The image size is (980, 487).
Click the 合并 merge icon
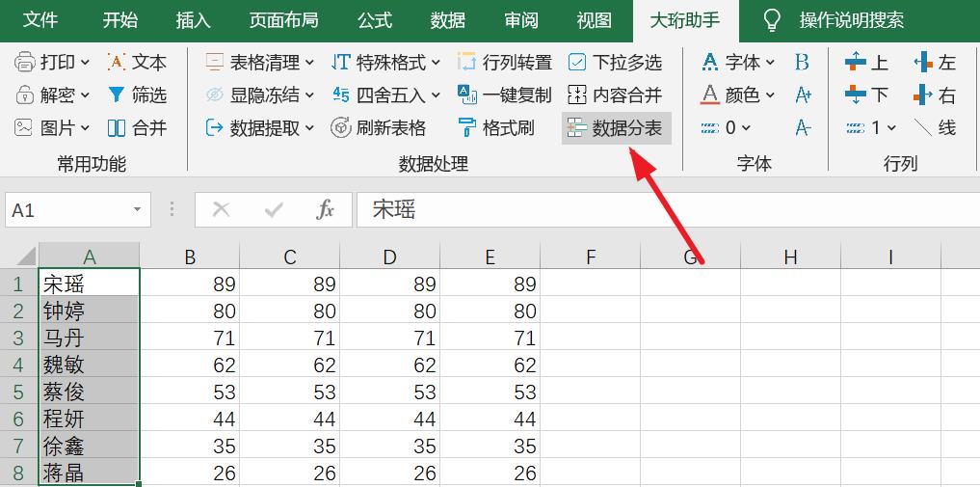117,128
